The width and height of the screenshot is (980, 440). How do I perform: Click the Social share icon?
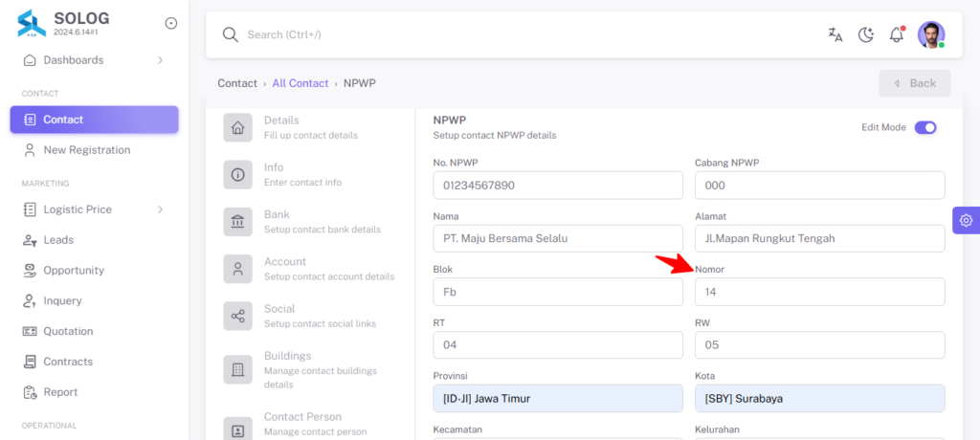(238, 317)
